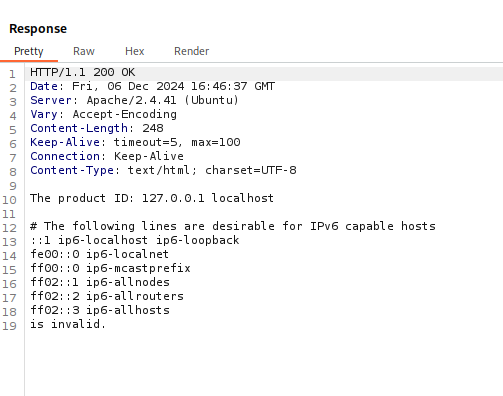The height and width of the screenshot is (396, 503).
Task: Click the HTTP/1.1 200 OK status line
Action: pyautogui.click(x=83, y=72)
